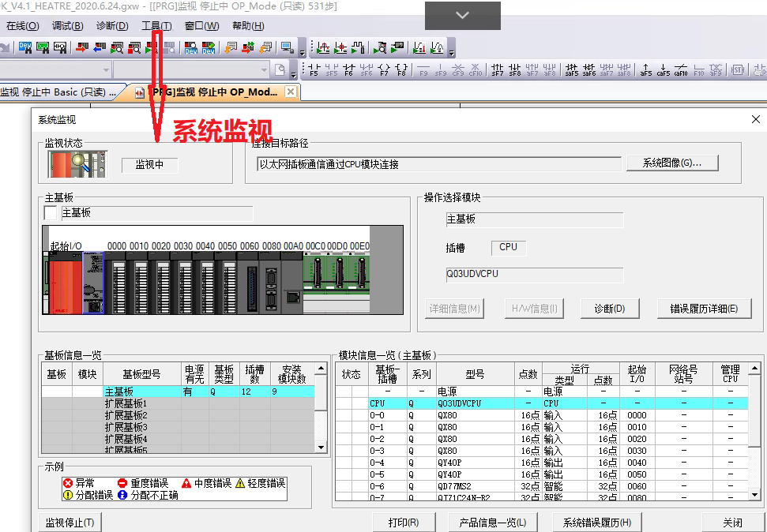This screenshot has width=767, height=532.
Task: Click the red write-to-PLC arrow icon
Action: coord(82,48)
